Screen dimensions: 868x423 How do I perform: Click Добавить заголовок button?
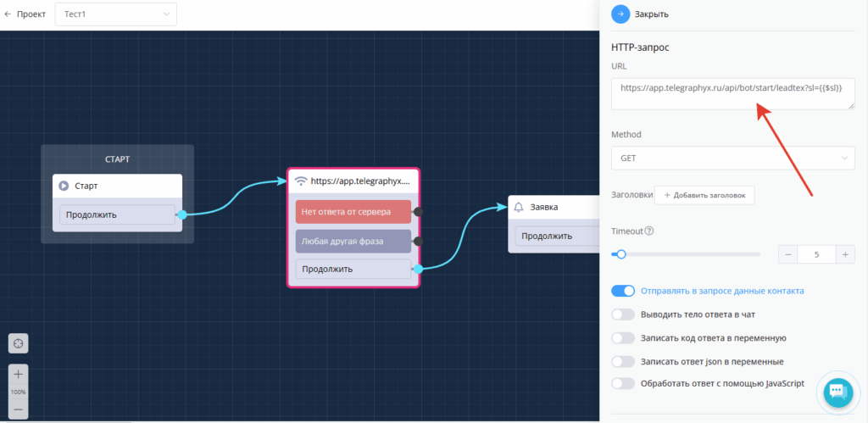704,195
